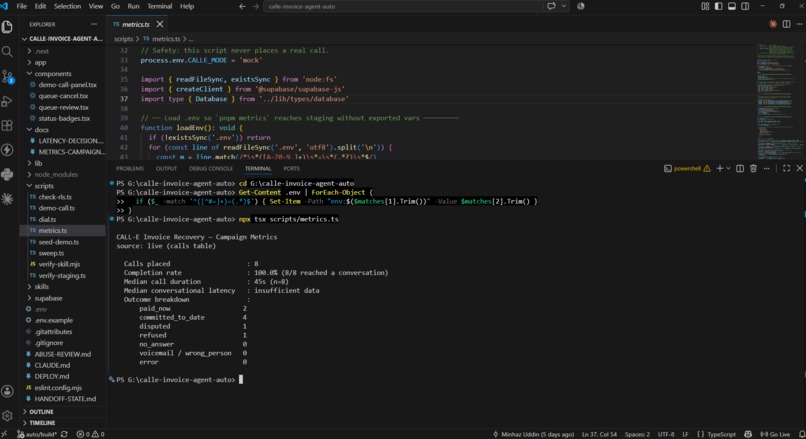Toggle the primary side bar
This screenshot has width=806, height=439.
click(719, 6)
